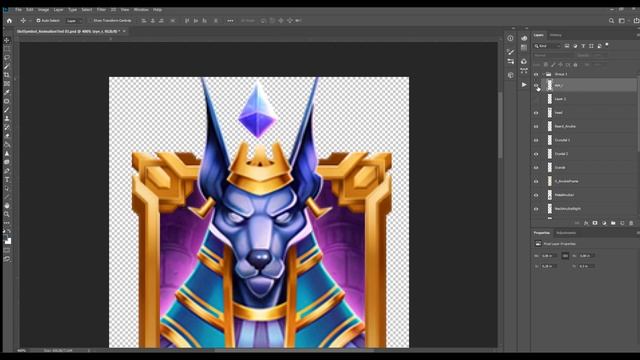Open the three-dots align options menu
Viewport: 640px width, 360px height.
pyautogui.click(x=230, y=20)
